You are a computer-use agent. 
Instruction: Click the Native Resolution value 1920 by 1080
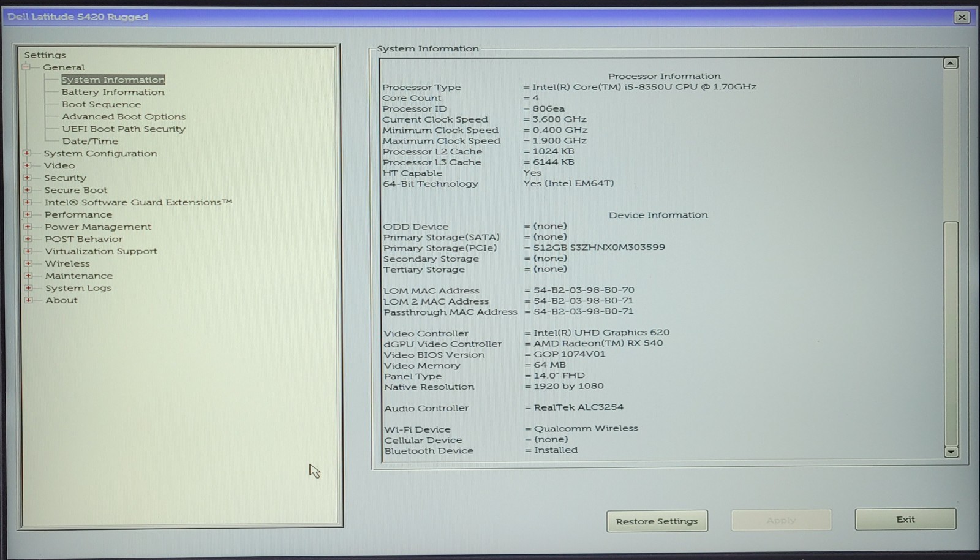(568, 386)
